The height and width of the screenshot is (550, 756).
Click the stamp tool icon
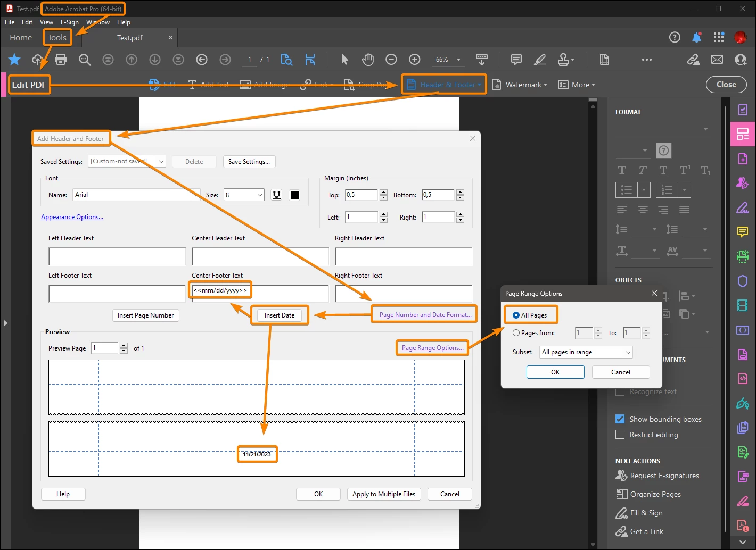[x=563, y=60]
